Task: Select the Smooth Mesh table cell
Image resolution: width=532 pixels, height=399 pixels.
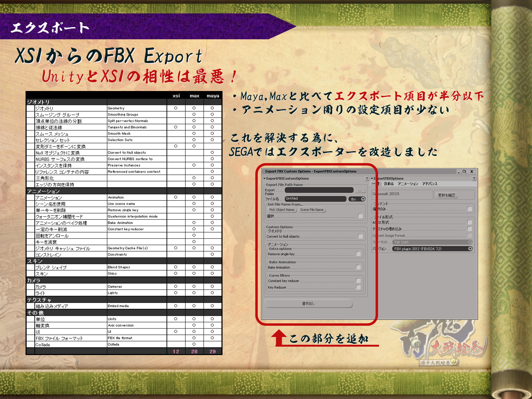Action: [x=137, y=133]
